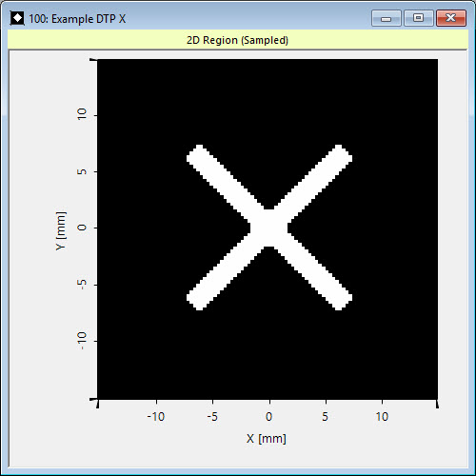
Task: Click X-axis tick label '-5'
Action: 212,417
